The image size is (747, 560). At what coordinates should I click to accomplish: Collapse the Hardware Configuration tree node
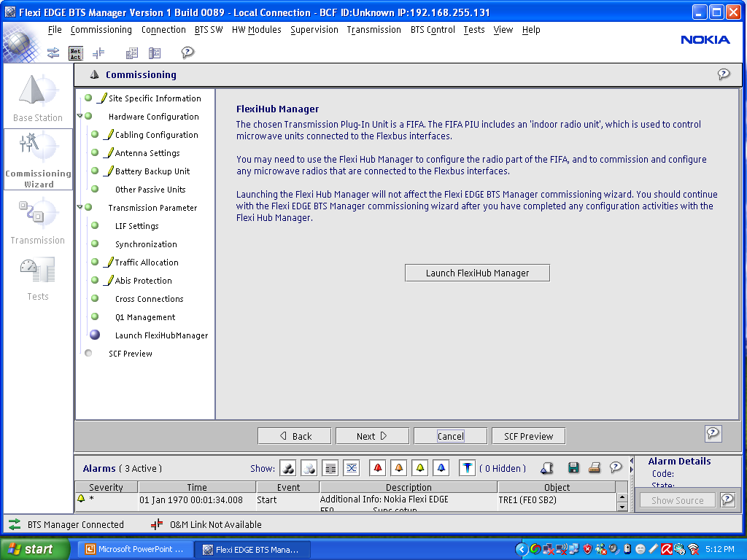(x=80, y=117)
